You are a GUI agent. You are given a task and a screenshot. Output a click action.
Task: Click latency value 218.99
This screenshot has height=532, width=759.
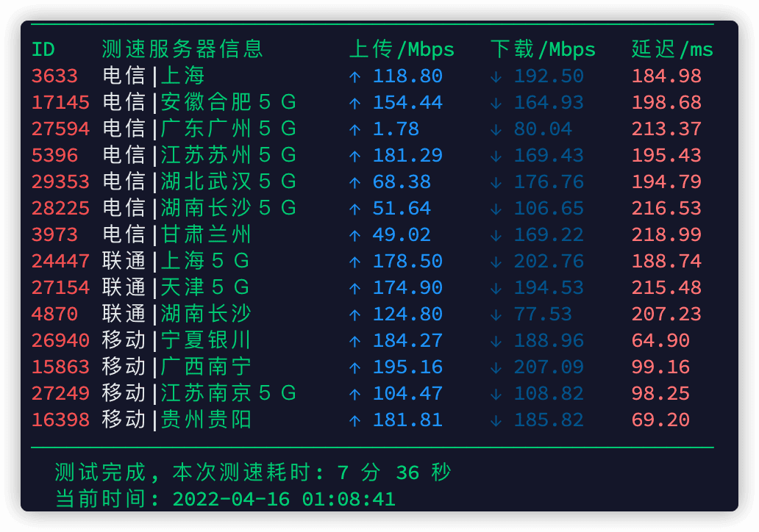(666, 234)
